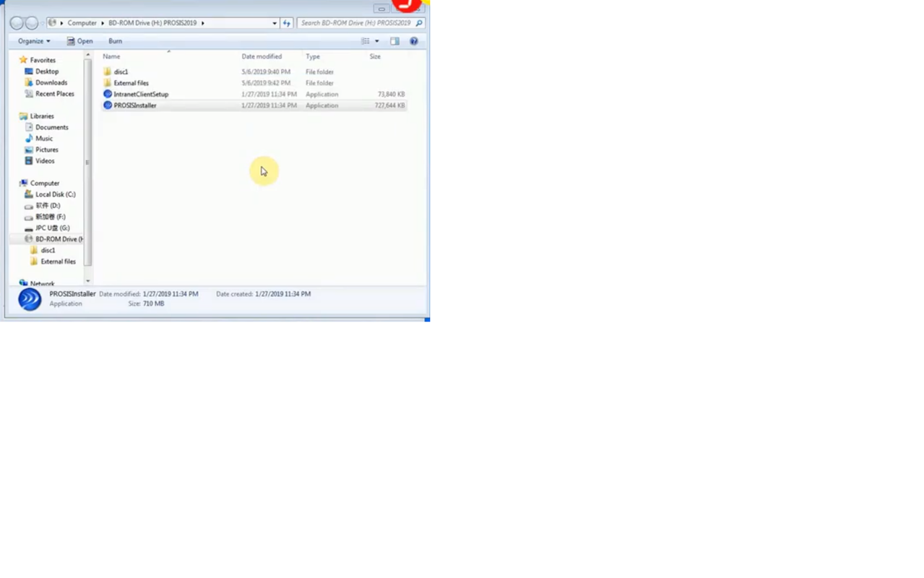Click the BD-ROM Drive disc icon in sidebar
This screenshot has width=924, height=578.
[29, 239]
